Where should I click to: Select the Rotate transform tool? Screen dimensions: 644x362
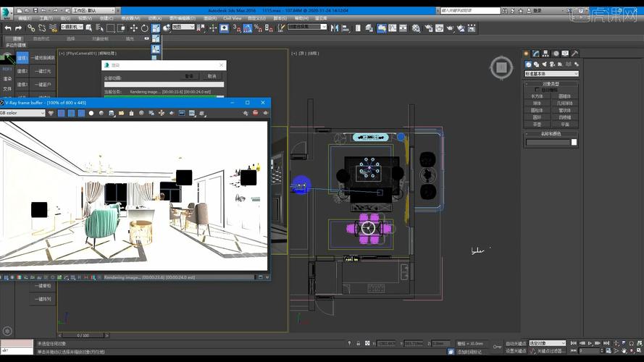tap(145, 28)
